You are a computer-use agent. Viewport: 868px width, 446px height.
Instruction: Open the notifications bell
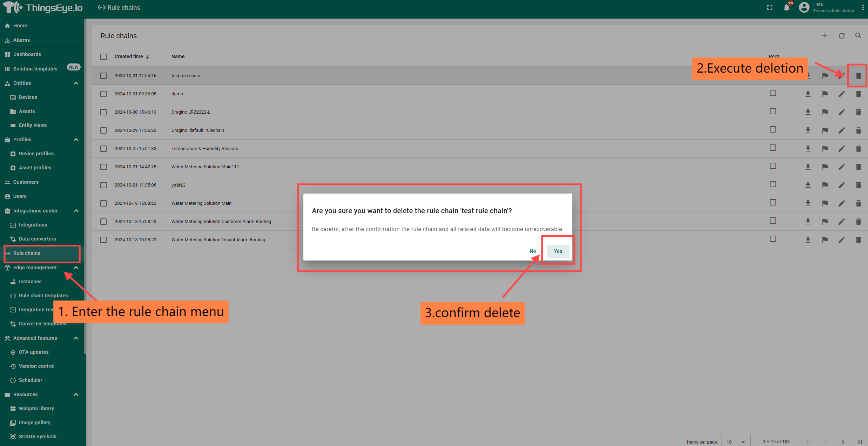pyautogui.click(x=787, y=8)
